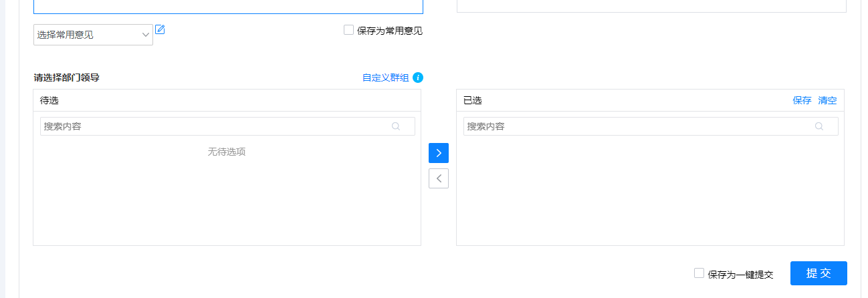The width and height of the screenshot is (868, 298).
Task: Move selection left with arrow button
Action: coord(439,178)
